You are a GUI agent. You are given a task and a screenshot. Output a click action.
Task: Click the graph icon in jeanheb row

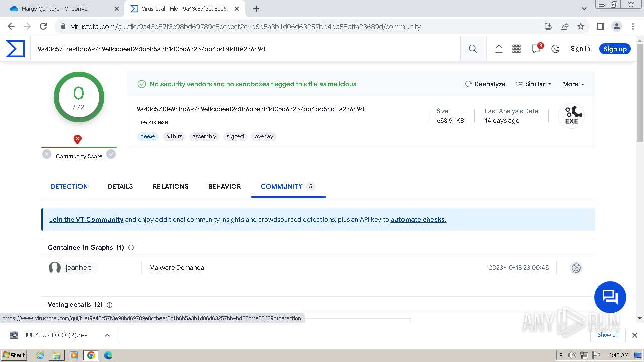576,268
